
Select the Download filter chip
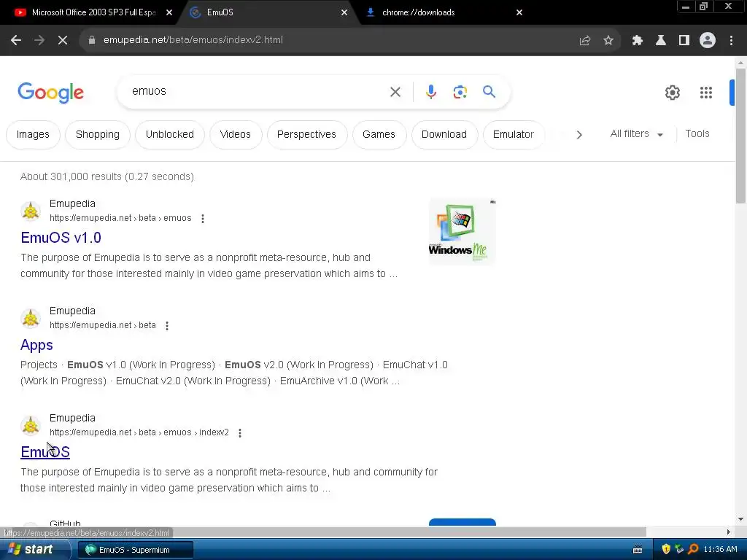pyautogui.click(x=444, y=134)
